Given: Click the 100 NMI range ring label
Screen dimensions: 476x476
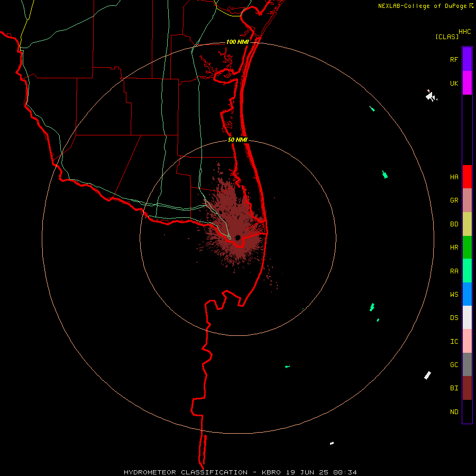Looking at the screenshot, I should pyautogui.click(x=237, y=42).
